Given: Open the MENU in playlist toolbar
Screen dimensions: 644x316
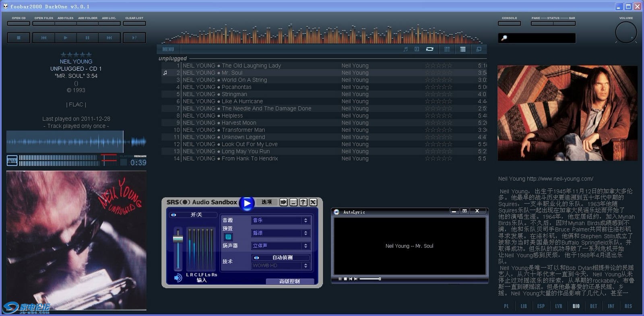Looking at the screenshot, I should click(168, 49).
